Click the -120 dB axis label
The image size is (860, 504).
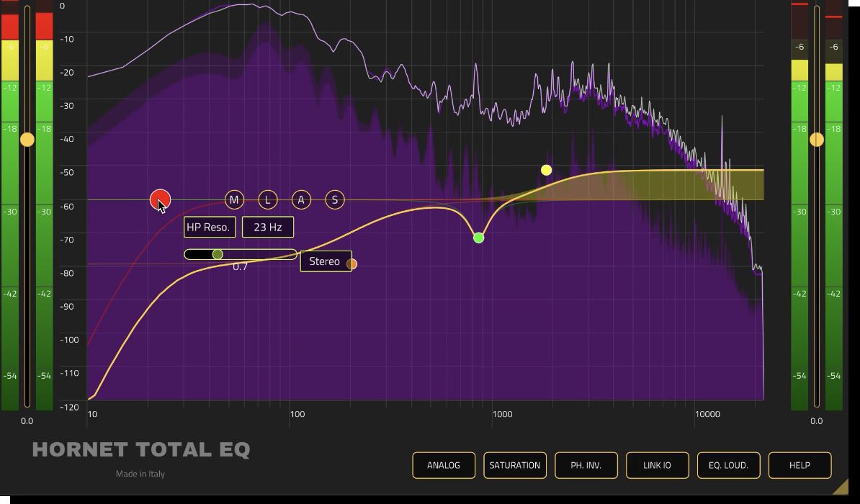(x=69, y=407)
